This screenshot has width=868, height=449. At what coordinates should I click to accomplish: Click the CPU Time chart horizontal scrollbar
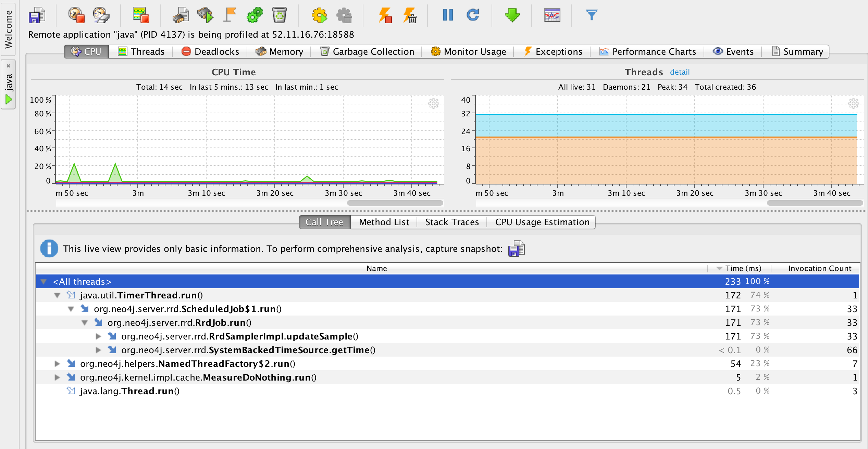395,203
